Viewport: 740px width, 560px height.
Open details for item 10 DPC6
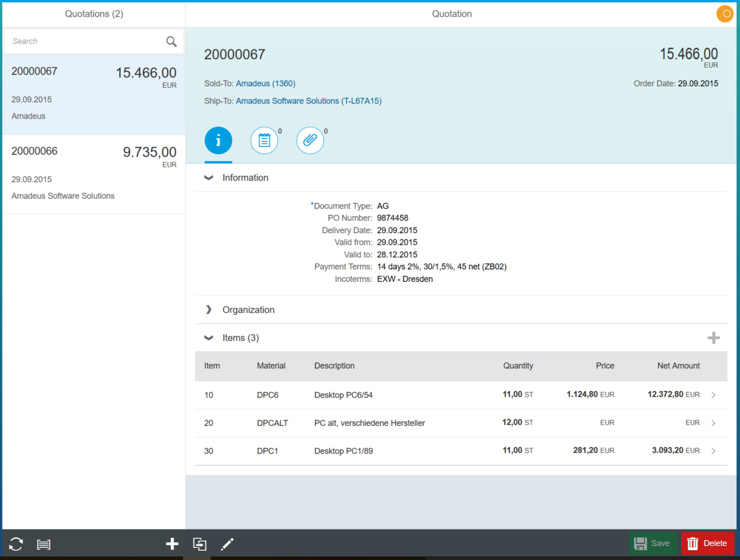(713, 395)
